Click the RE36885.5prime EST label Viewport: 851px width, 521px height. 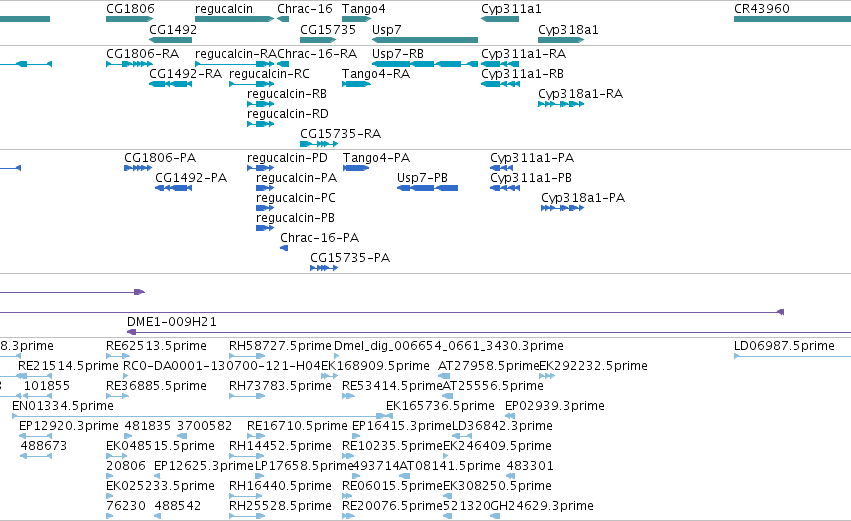[x=156, y=386]
